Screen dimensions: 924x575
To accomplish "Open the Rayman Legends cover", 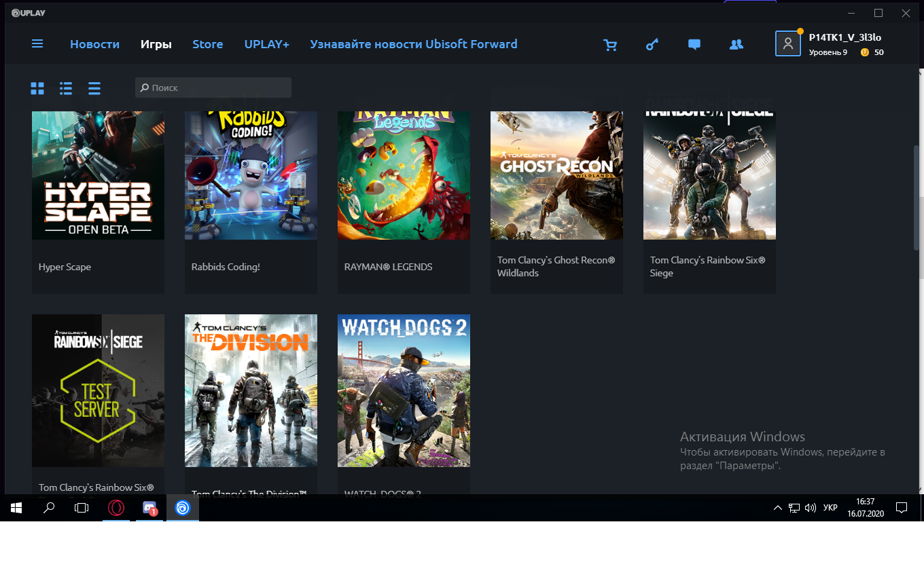I will tap(404, 175).
